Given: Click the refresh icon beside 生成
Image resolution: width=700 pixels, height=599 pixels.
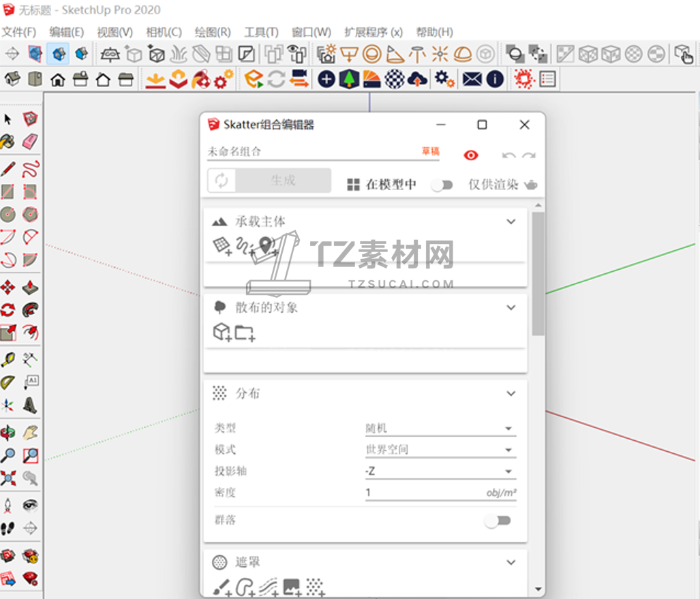Looking at the screenshot, I should tap(222, 181).
